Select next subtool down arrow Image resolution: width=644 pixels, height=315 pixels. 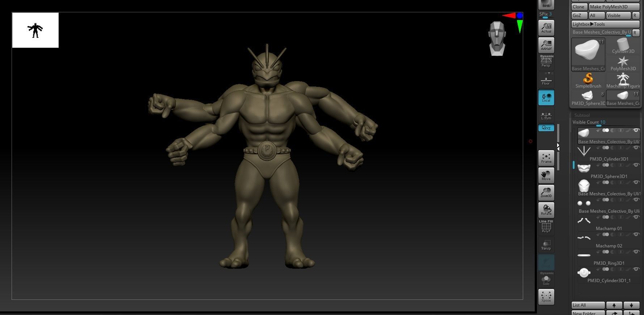coord(631,305)
